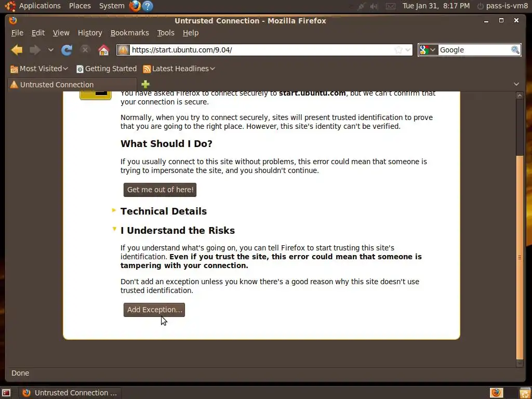
Task: Open the System menu in top panel
Action: coord(112,6)
